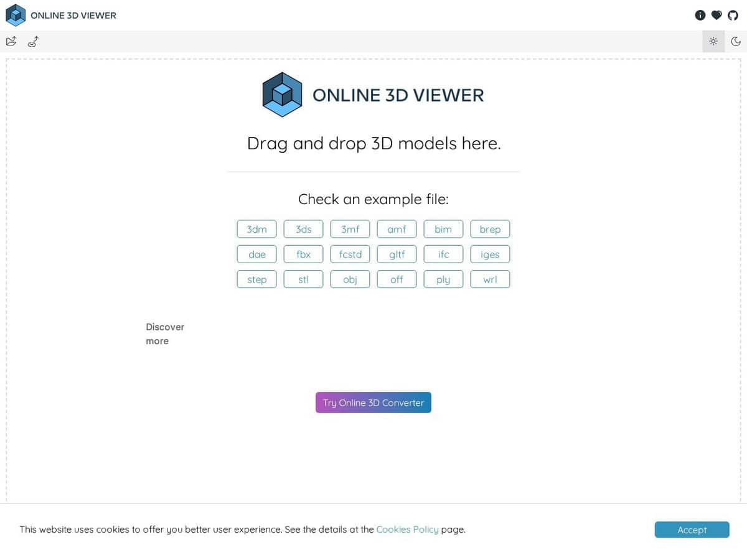747x560 pixels.
Task: Open model from URL icon
Action: click(x=34, y=42)
